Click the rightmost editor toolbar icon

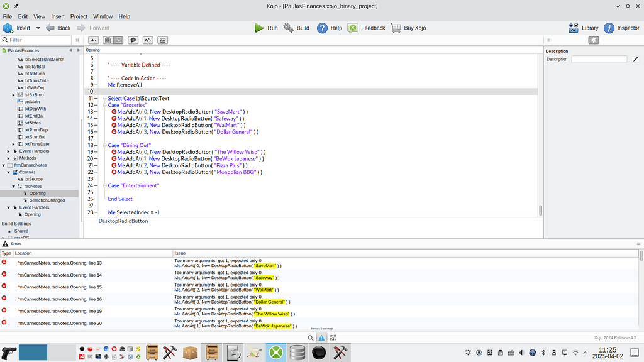(163, 40)
